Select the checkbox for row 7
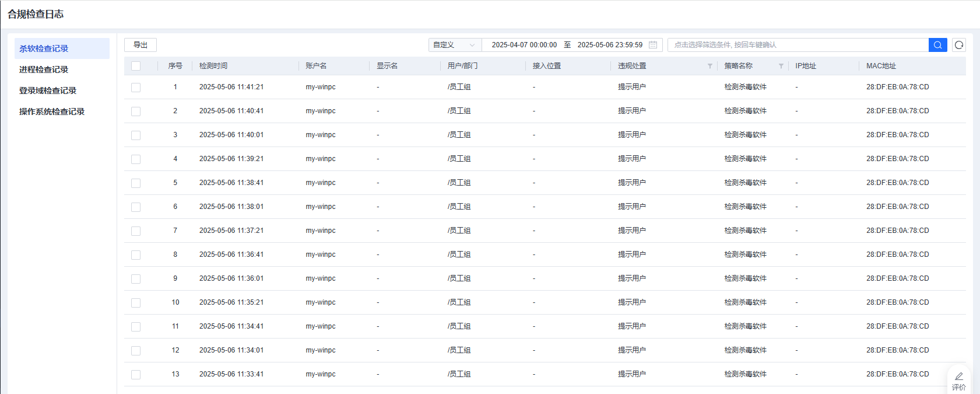The image size is (980, 394). (136, 231)
